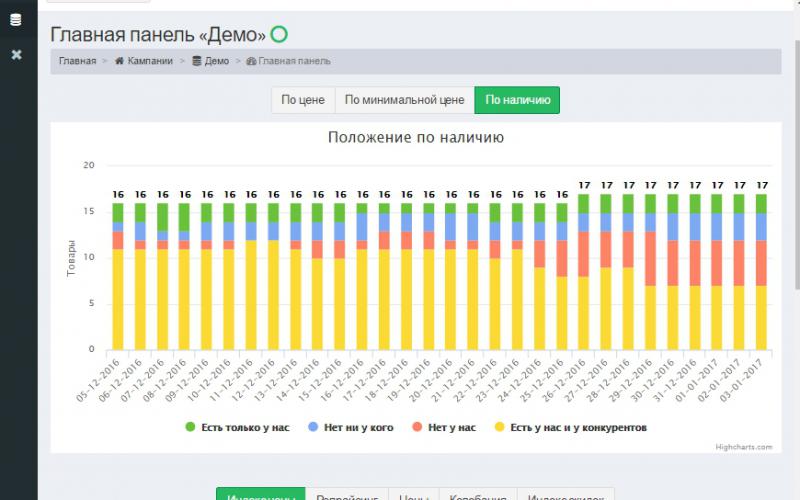800x500 pixels.
Task: Click the red bar segment for 03-01-2017
Action: click(762, 262)
